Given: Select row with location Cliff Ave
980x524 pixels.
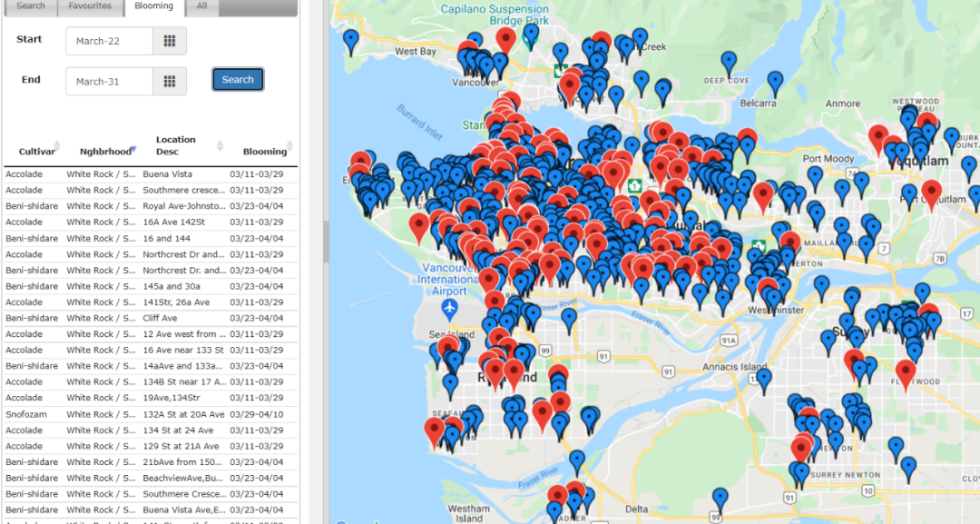Looking at the screenshot, I should pos(151,318).
